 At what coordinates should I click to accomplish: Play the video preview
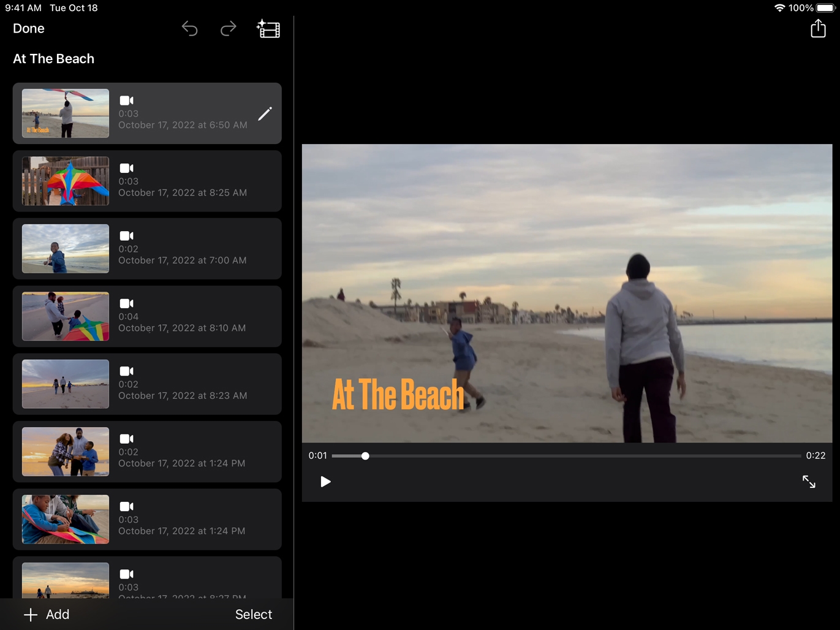coord(325,482)
